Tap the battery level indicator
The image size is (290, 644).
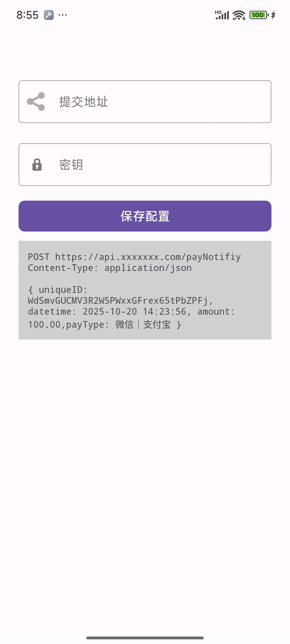pyautogui.click(x=259, y=15)
